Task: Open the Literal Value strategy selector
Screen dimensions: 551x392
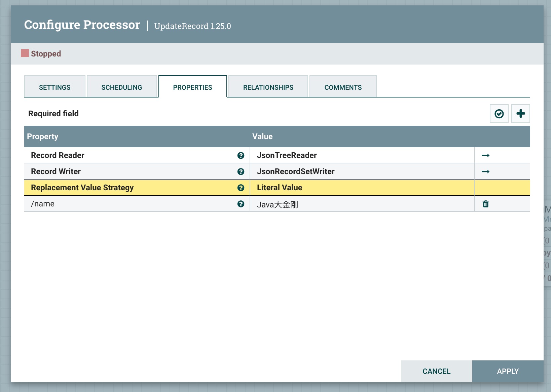Action: click(336, 188)
